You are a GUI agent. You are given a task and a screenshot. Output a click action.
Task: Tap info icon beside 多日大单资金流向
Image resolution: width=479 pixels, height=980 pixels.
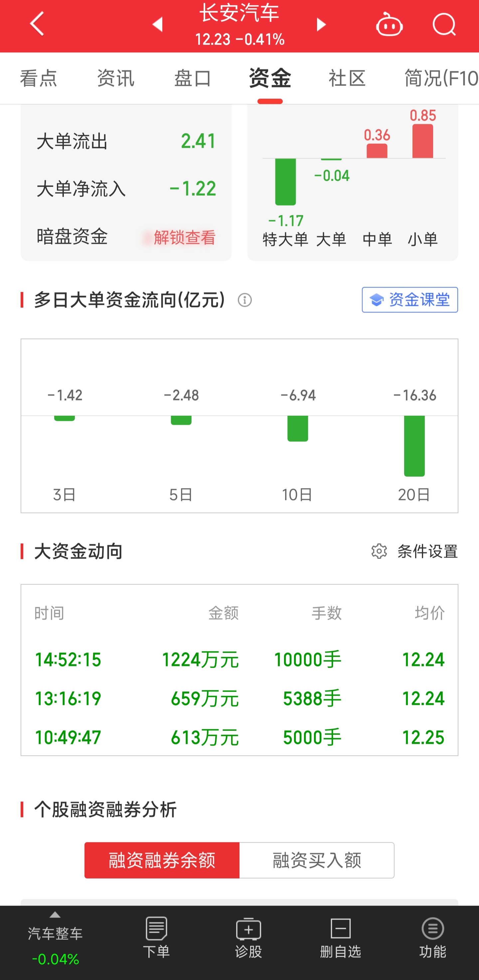tap(244, 300)
